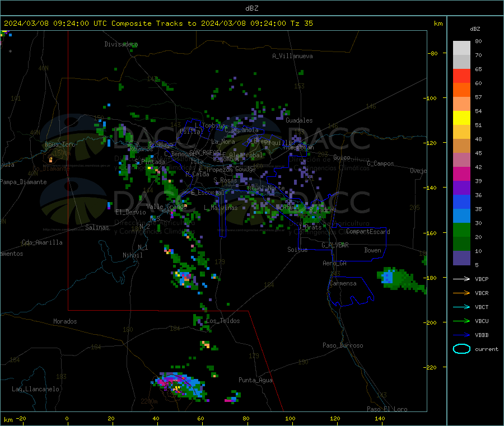Click the Soitue map label

click(x=297, y=250)
